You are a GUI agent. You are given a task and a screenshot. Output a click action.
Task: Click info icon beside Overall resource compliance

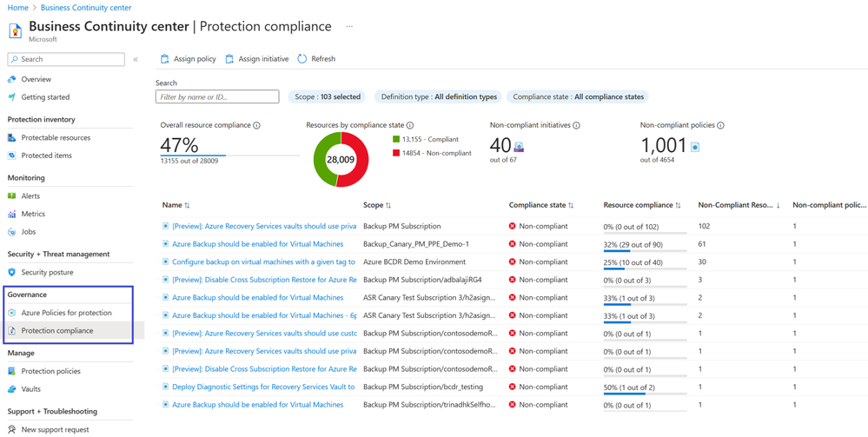click(x=257, y=126)
